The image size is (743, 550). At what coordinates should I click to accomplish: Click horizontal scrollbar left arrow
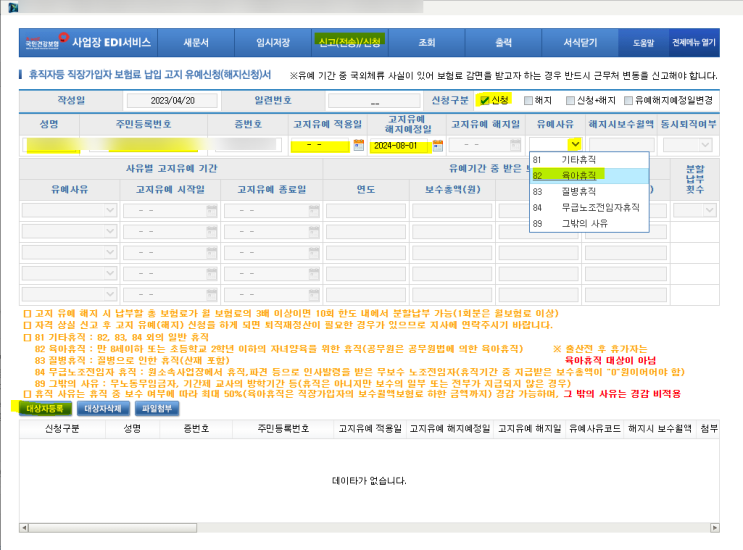pos(24,527)
